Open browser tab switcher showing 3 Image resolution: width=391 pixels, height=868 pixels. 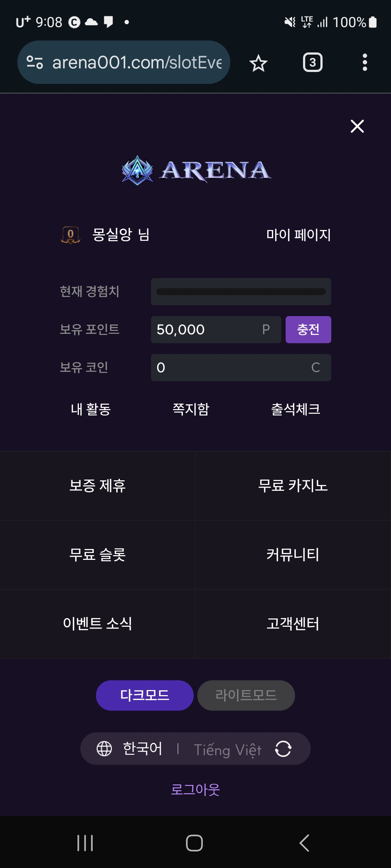(312, 63)
